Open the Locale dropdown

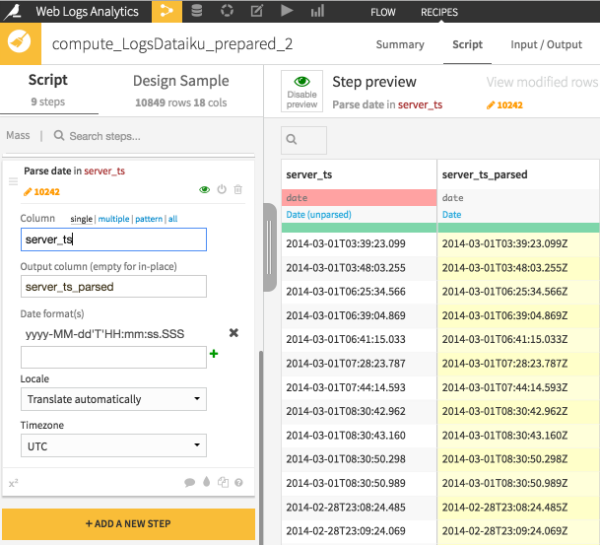point(114,399)
